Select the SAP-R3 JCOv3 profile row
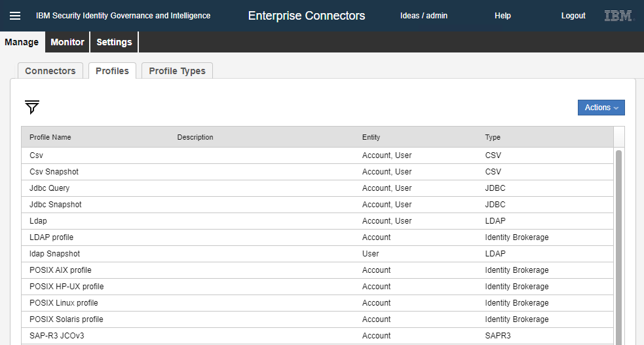This screenshot has width=644, height=345. tap(57, 336)
